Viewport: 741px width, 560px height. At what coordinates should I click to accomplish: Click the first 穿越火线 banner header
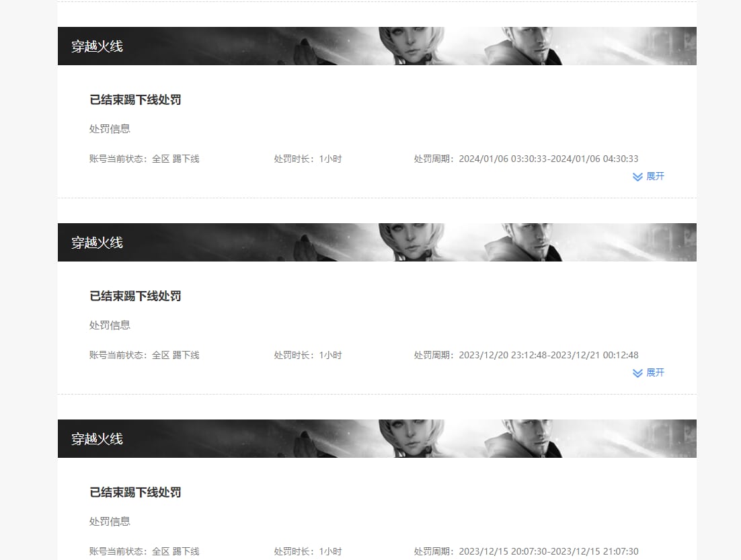[377, 46]
